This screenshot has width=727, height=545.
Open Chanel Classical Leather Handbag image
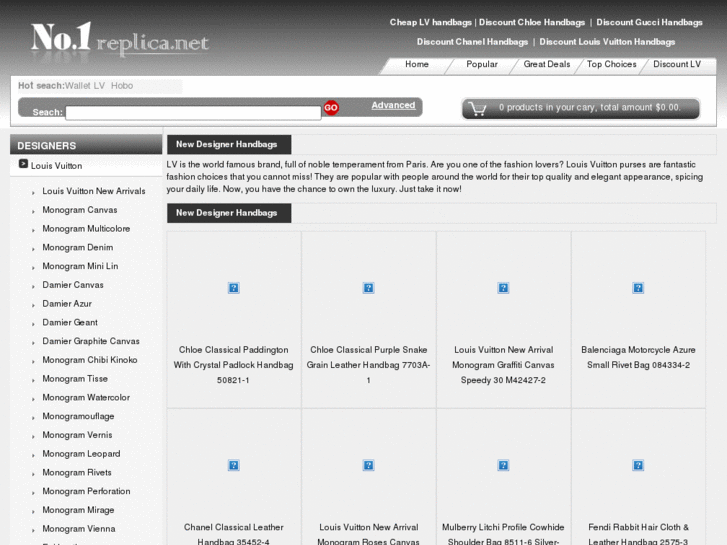234,465
